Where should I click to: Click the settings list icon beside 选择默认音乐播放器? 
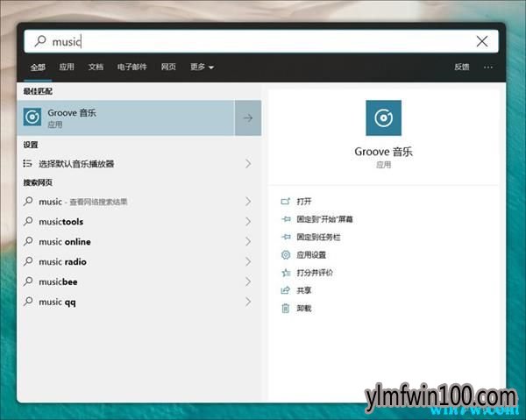(x=27, y=163)
